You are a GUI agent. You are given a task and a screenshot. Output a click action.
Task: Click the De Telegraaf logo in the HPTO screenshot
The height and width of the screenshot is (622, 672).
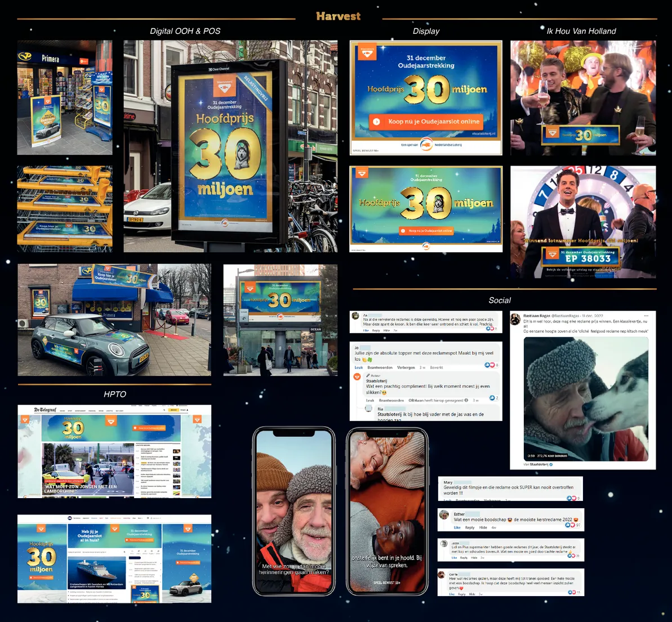coord(45,410)
